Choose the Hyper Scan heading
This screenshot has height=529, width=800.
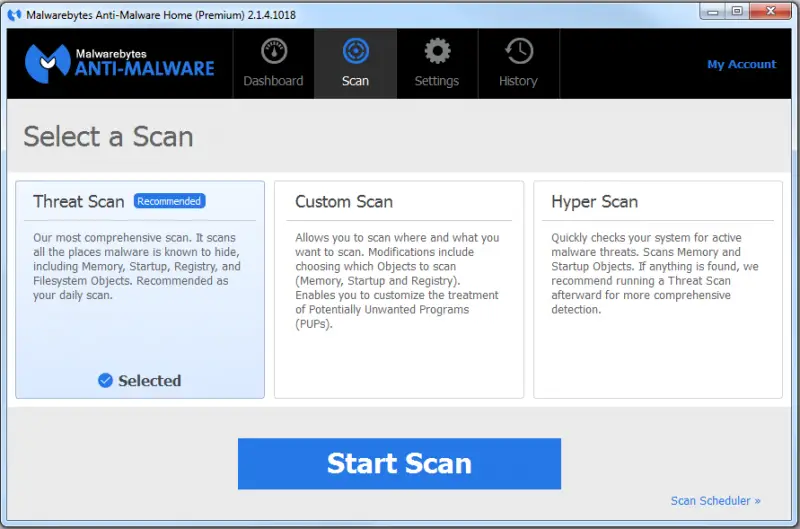[594, 202]
